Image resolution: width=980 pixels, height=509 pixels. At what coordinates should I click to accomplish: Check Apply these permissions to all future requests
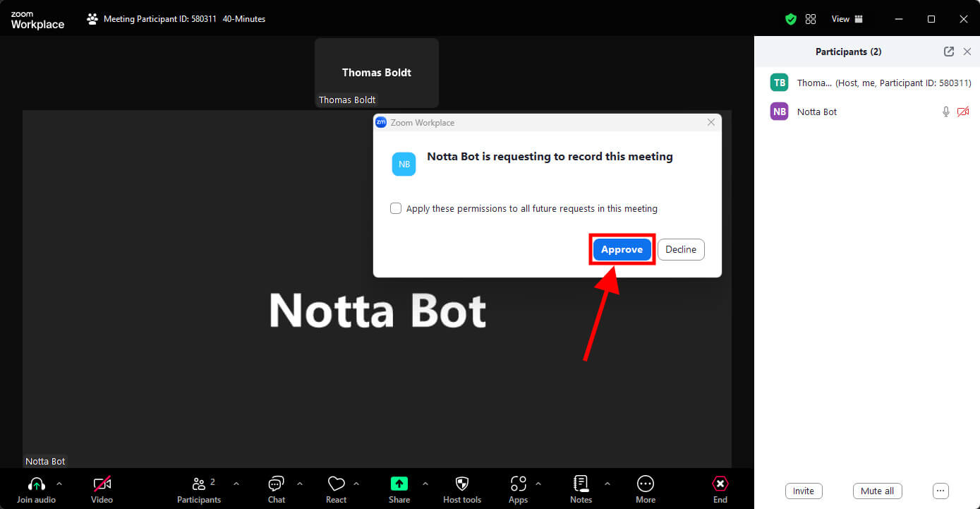396,208
